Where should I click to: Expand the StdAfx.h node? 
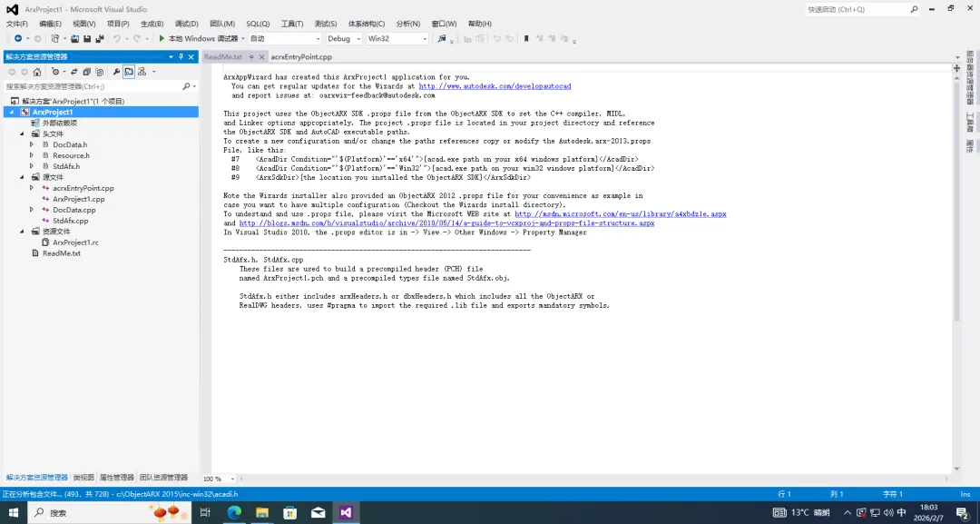[32, 166]
